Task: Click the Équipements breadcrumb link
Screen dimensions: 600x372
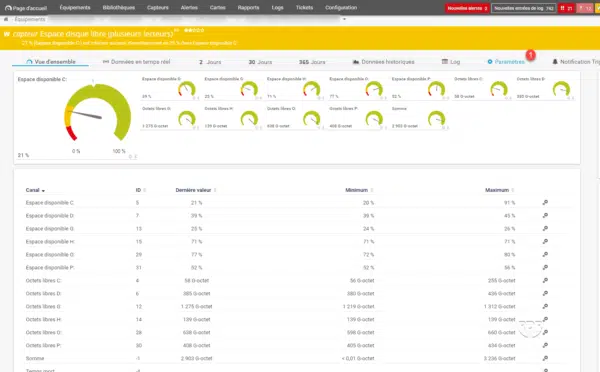Action: (30, 19)
